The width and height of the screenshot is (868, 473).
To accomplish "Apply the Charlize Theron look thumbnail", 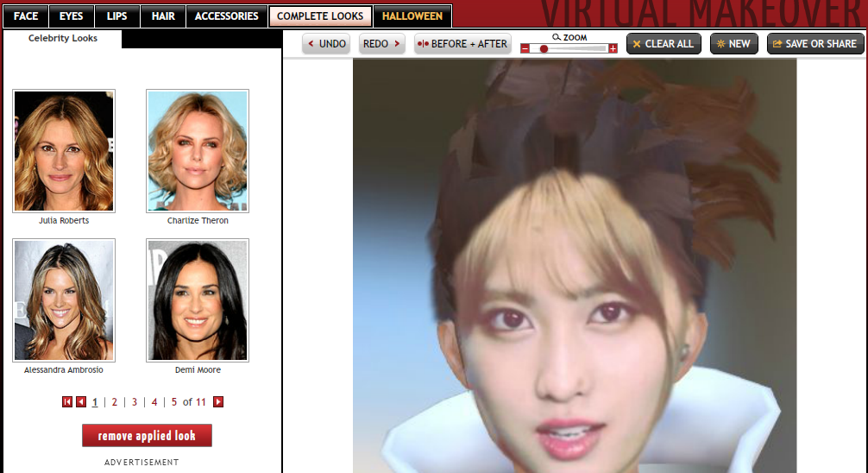I will click(x=198, y=151).
